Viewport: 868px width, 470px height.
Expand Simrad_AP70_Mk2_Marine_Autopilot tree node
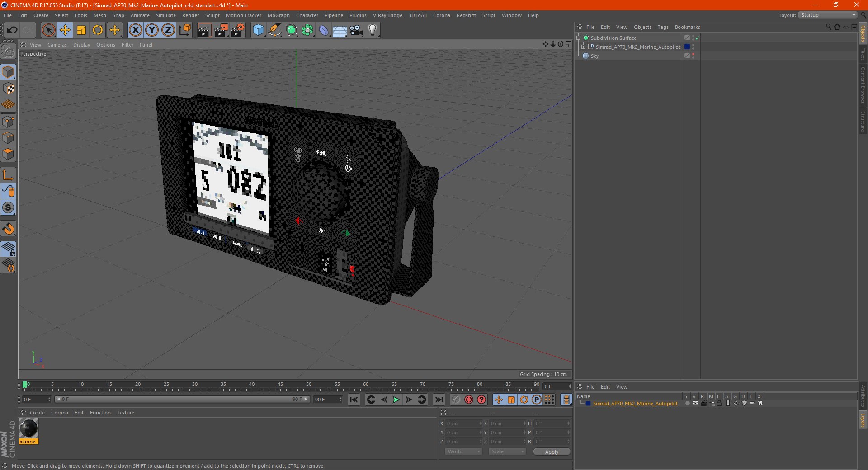[583, 47]
